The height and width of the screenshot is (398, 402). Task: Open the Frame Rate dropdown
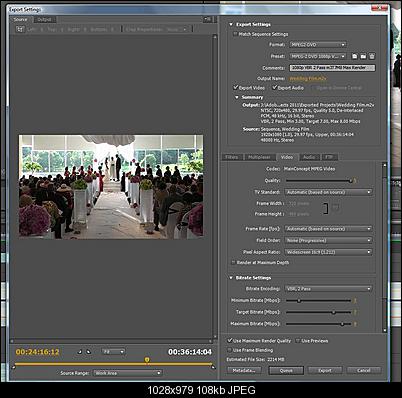pos(328,229)
